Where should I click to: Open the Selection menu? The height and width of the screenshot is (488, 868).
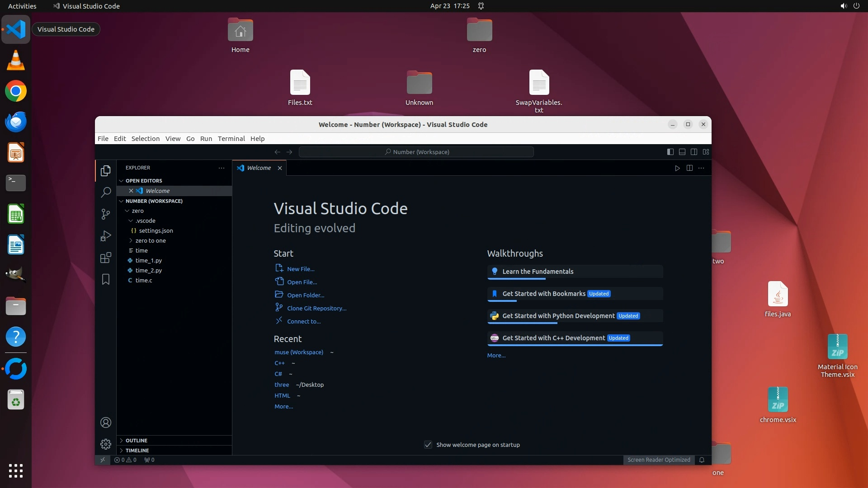coord(145,139)
